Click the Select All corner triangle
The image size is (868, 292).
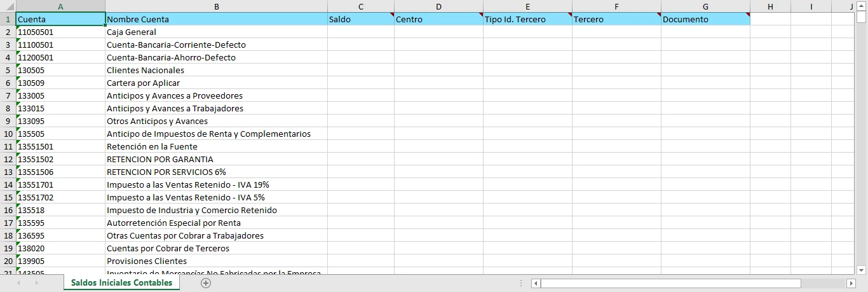[7, 6]
